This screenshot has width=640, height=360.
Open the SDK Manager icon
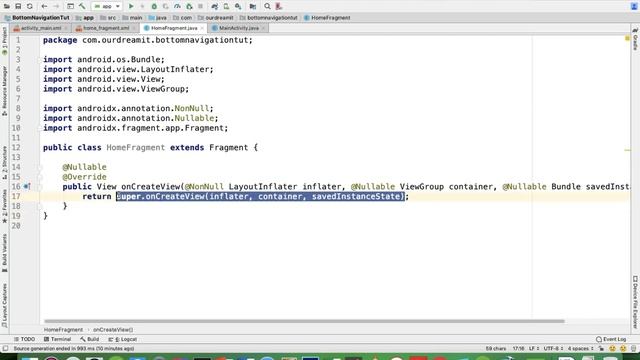pyautogui.click(x=238, y=7)
